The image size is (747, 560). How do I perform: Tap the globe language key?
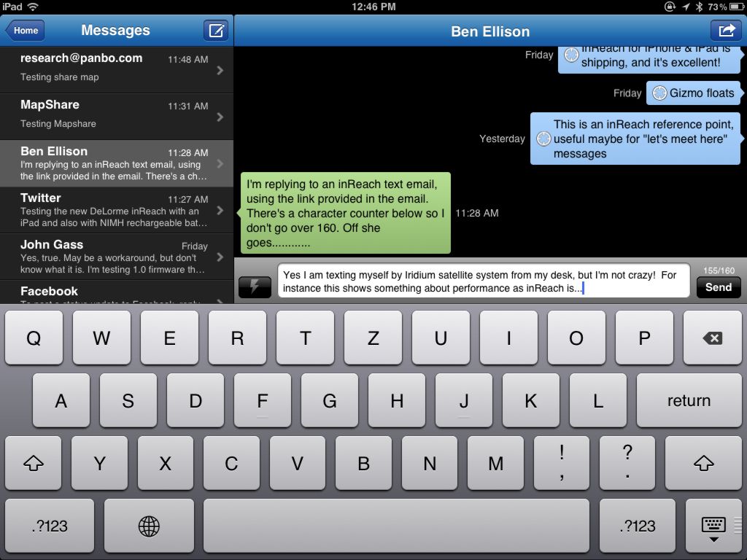(149, 526)
